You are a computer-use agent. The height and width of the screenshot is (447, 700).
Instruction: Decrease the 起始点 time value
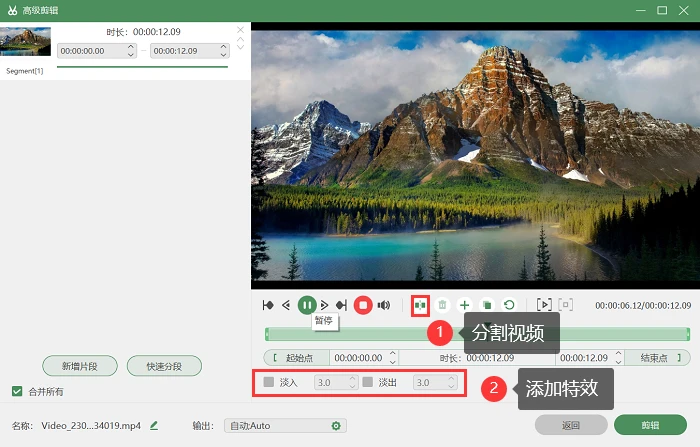[x=392, y=361]
